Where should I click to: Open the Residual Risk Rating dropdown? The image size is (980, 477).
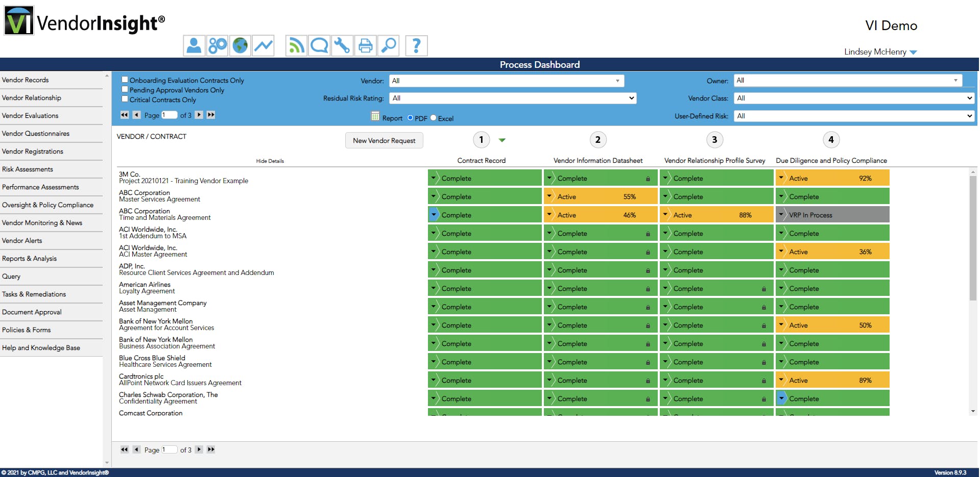click(x=513, y=98)
